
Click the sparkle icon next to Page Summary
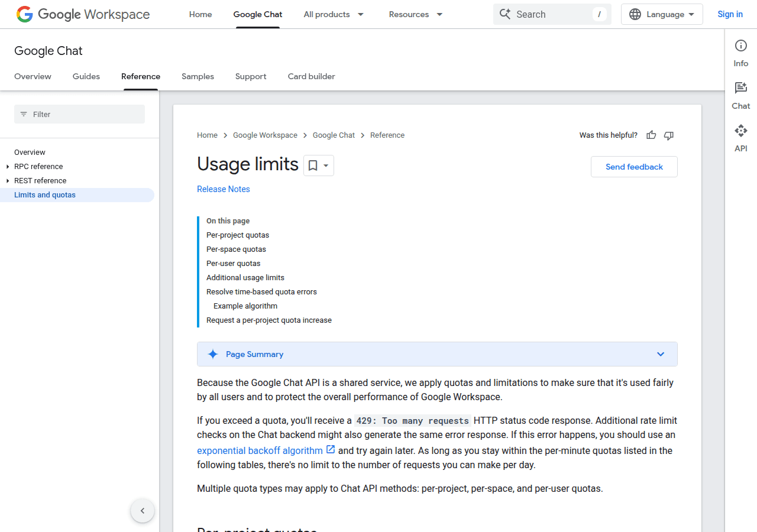click(213, 353)
